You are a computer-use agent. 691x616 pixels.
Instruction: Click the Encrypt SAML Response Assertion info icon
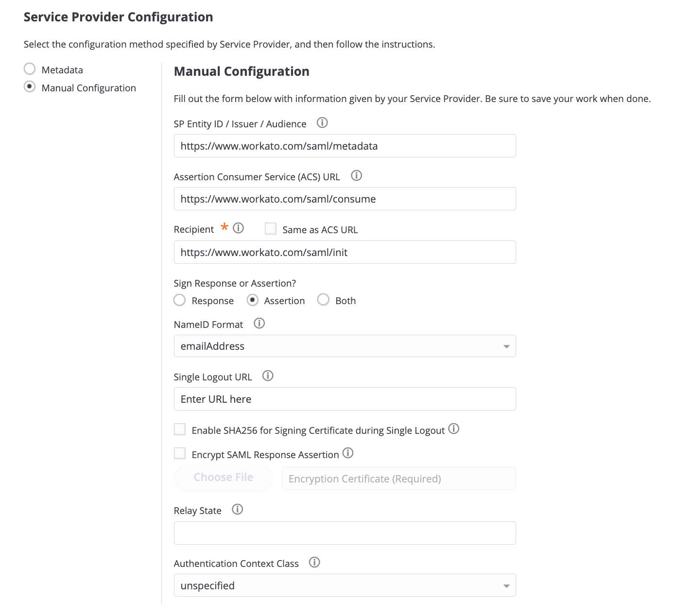348,453
